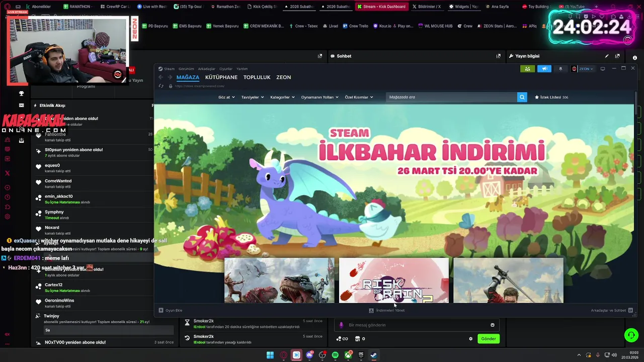Open PD Başvuru bookmark
The image size is (644, 362).
pyautogui.click(x=155, y=26)
